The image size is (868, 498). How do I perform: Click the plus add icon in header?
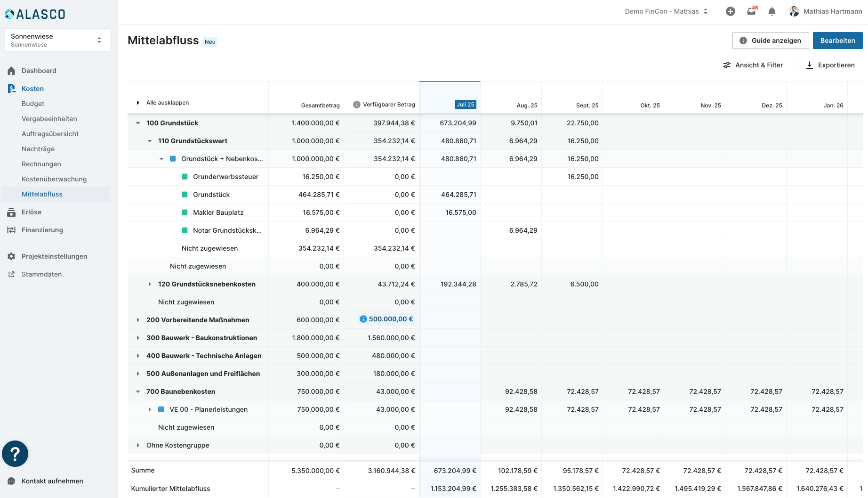click(x=730, y=11)
